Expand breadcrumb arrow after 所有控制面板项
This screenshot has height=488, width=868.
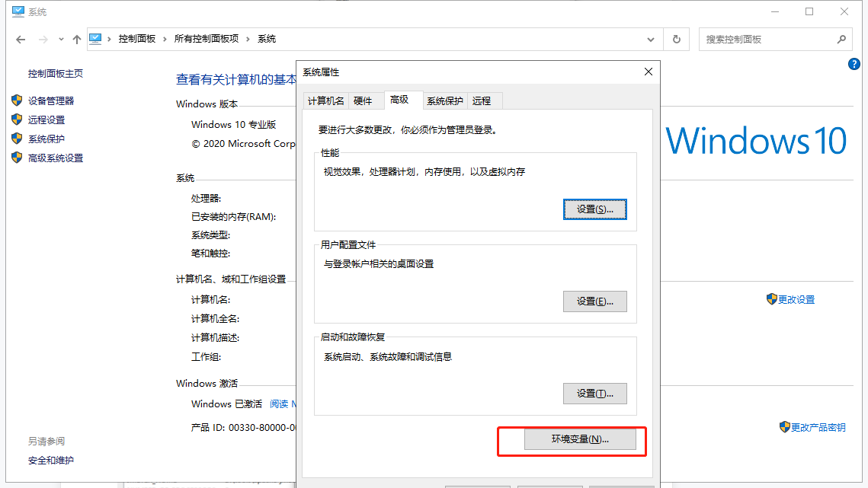click(x=248, y=39)
